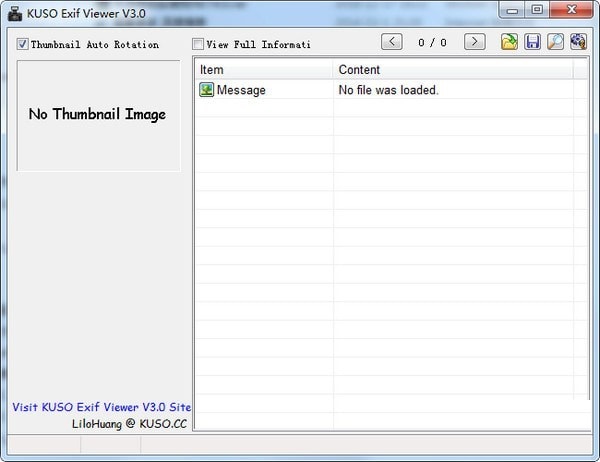
Task: Select the Message row in the list
Action: tap(242, 90)
